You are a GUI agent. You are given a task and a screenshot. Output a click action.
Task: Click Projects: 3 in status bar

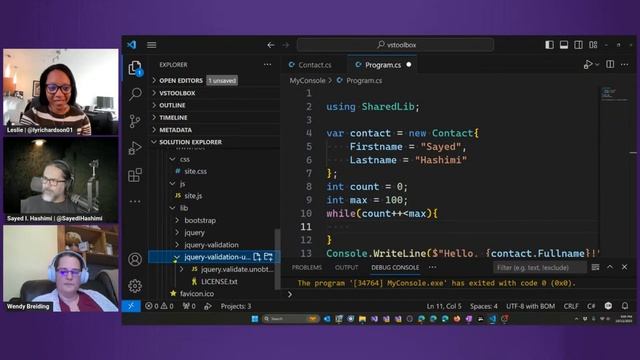pos(236,306)
